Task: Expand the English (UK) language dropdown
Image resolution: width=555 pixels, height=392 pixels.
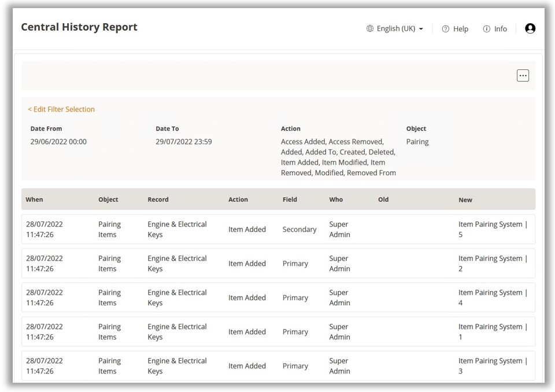Action: point(395,28)
